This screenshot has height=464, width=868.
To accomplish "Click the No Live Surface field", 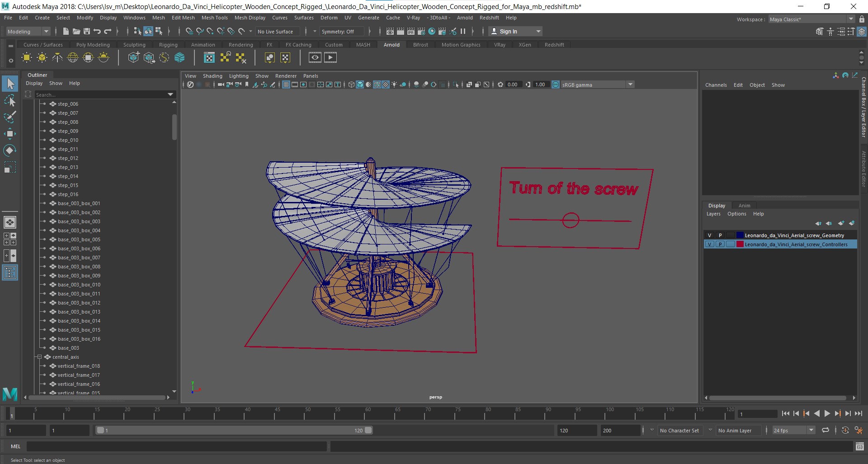I will pyautogui.click(x=278, y=31).
